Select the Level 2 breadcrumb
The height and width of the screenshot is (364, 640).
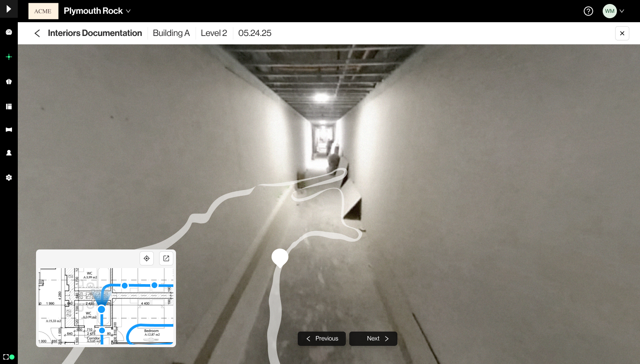214,33
